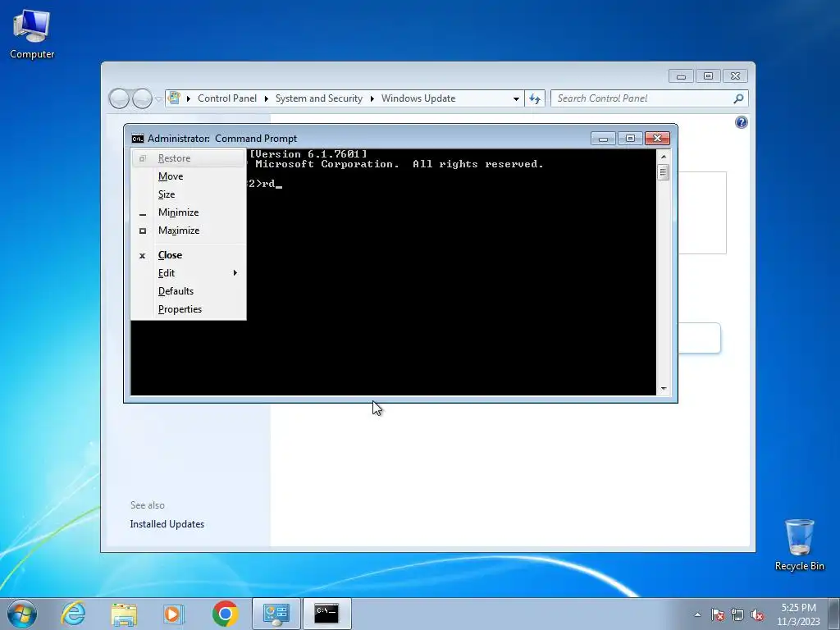This screenshot has height=630, width=840.
Task: Switch to Control Panel taskbar button
Action: coord(276,614)
